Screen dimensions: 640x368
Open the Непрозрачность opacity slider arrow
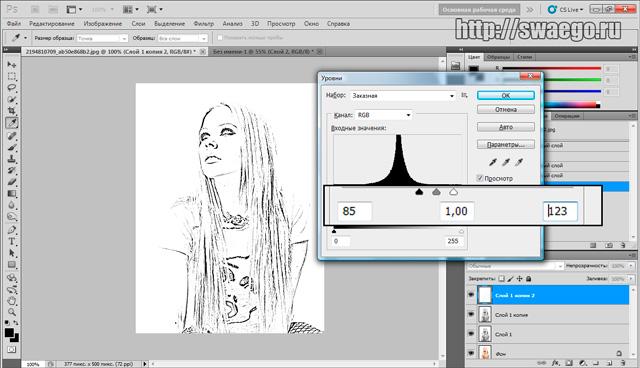(x=631, y=266)
